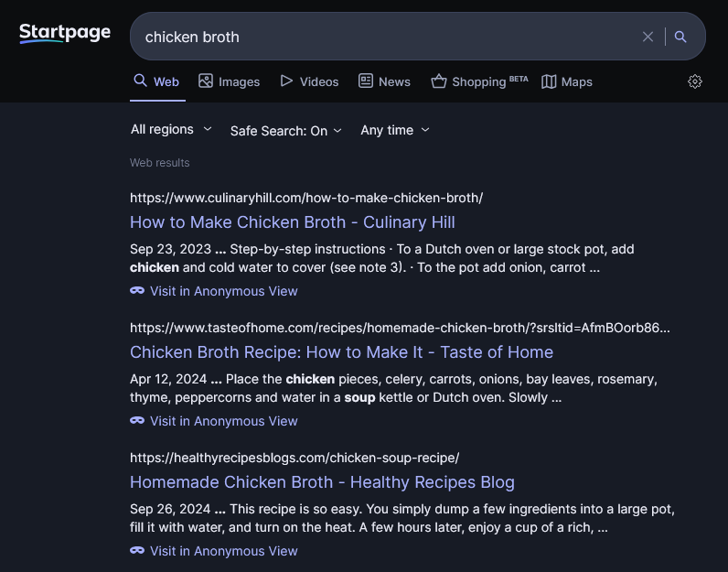728x572 pixels.
Task: Click the healthyrecipesblogs.com URL text
Action: coord(294,458)
